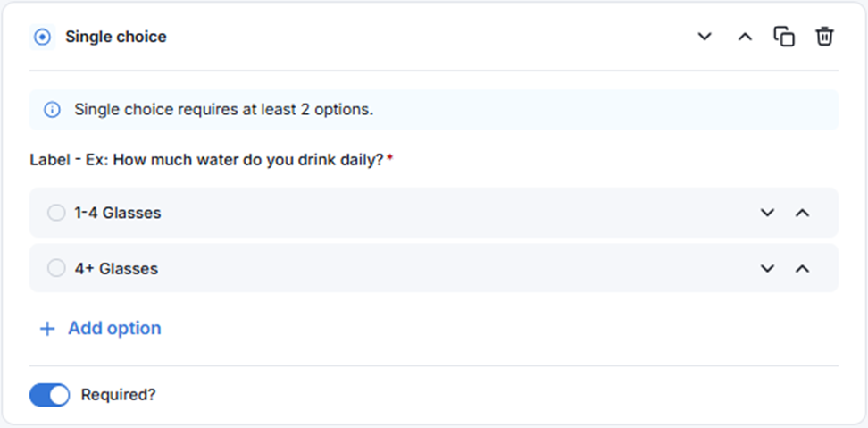This screenshot has width=868, height=428.
Task: Click the info icon in the notice
Action: (52, 110)
